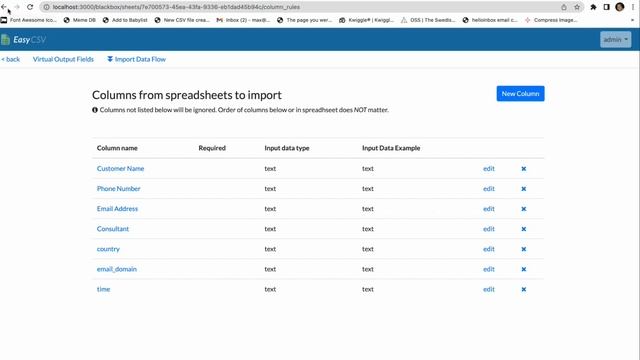Open the Consultant column link

click(113, 229)
